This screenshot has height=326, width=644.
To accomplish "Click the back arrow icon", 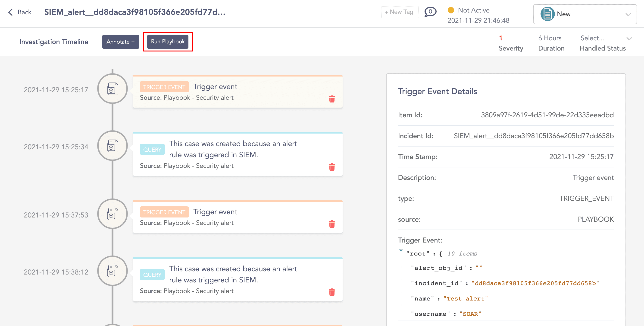I will click(10, 12).
